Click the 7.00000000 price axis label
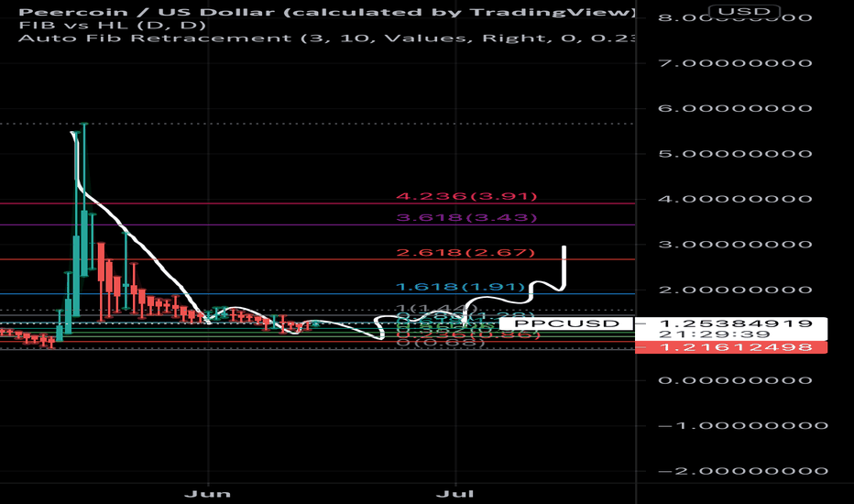 point(735,63)
